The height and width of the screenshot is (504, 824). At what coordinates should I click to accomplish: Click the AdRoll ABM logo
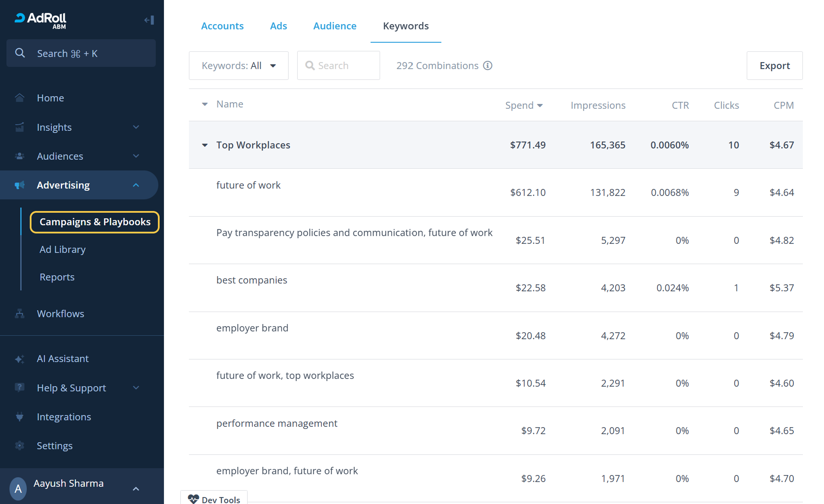pos(41,20)
